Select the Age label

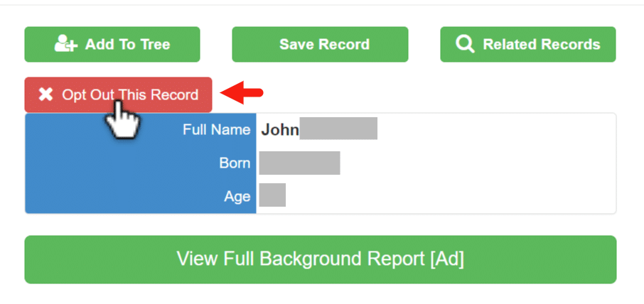239,196
